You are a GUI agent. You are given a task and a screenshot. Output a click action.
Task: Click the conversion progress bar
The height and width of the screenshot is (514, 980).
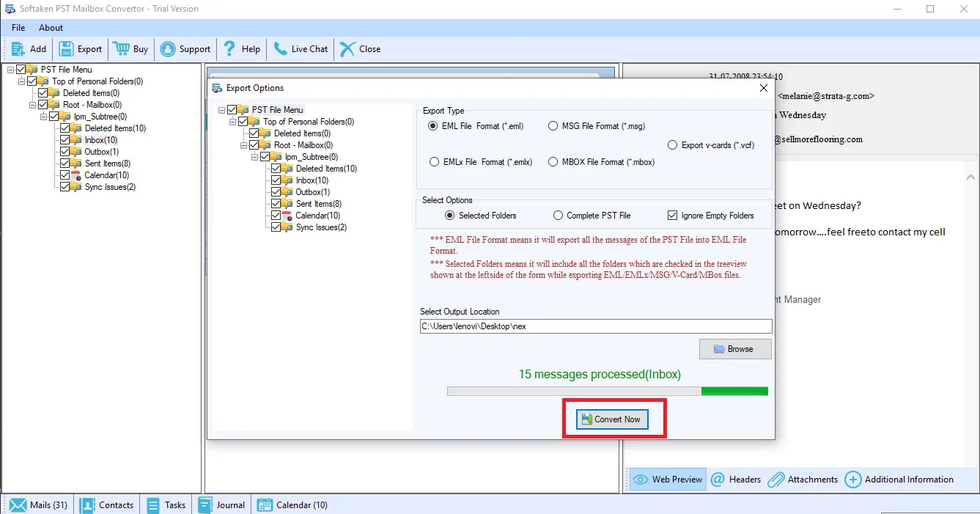tap(608, 392)
